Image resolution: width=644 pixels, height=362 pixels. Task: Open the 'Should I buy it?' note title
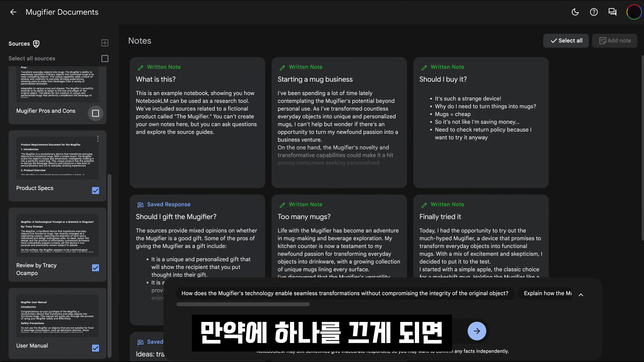(x=443, y=79)
